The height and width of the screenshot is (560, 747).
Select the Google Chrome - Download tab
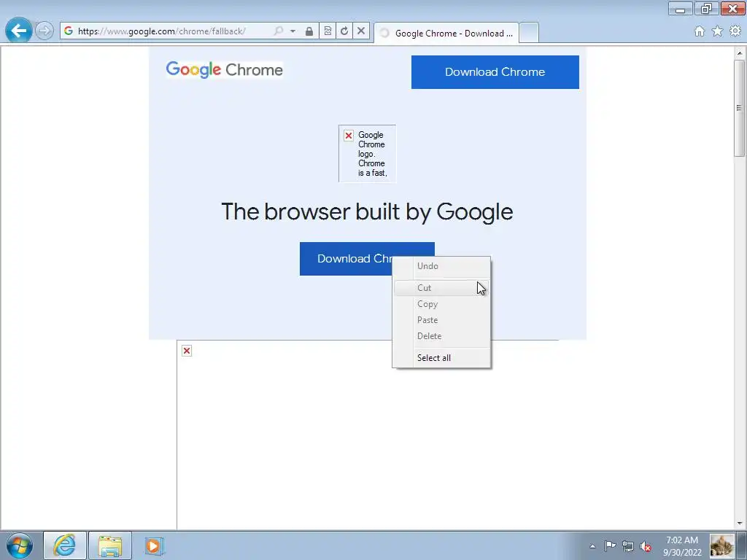(x=446, y=33)
